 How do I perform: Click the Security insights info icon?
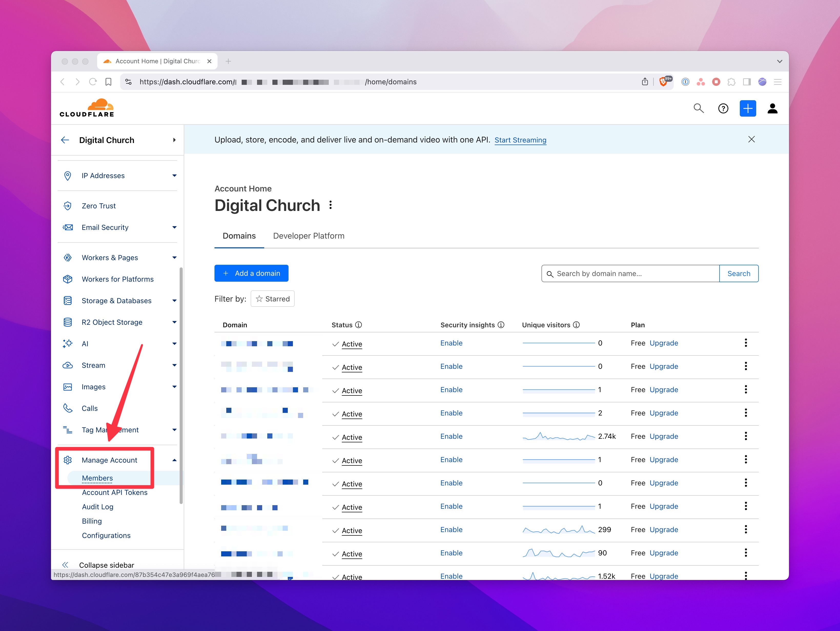pos(501,325)
